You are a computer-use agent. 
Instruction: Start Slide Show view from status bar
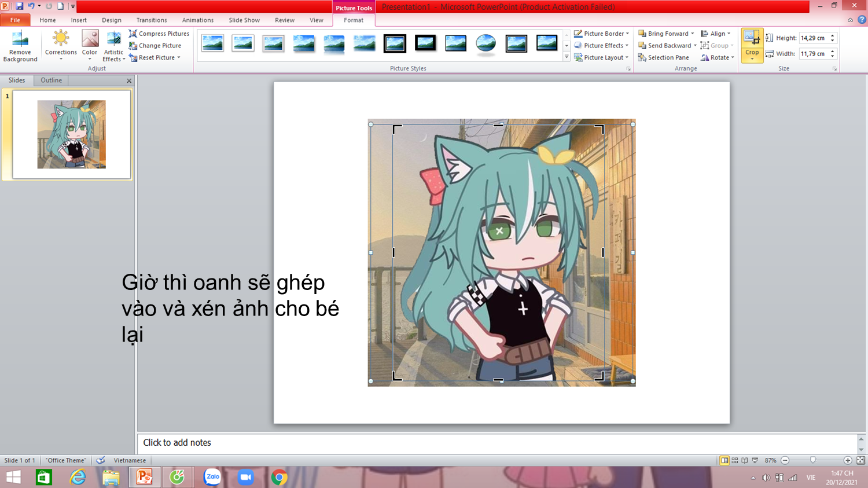[x=755, y=461]
